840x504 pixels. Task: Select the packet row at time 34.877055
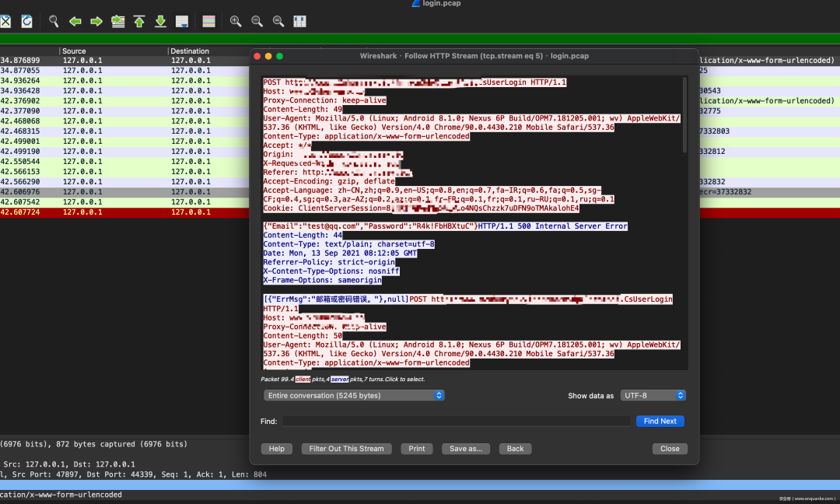124,71
